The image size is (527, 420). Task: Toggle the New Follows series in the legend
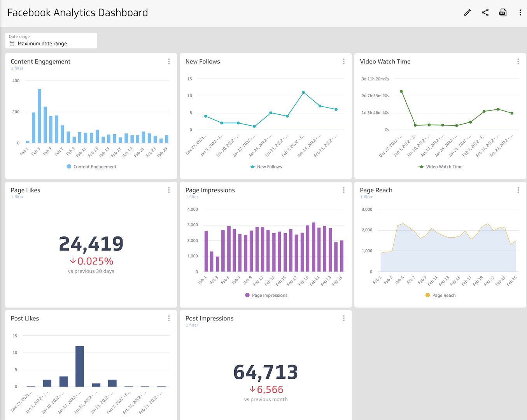point(266,166)
